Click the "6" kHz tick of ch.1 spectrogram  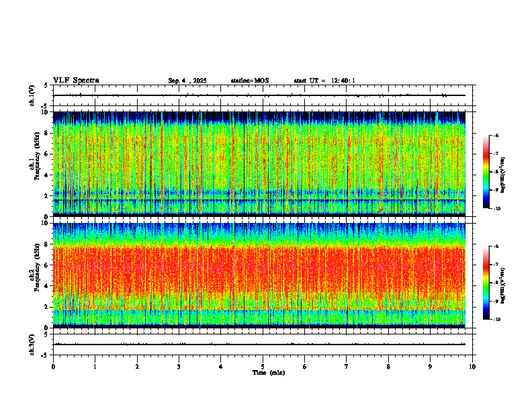pos(47,154)
